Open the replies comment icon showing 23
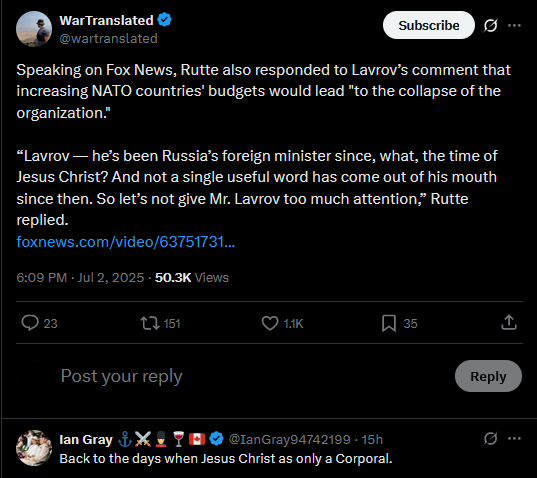The width and height of the screenshot is (537, 478). pyautogui.click(x=30, y=323)
